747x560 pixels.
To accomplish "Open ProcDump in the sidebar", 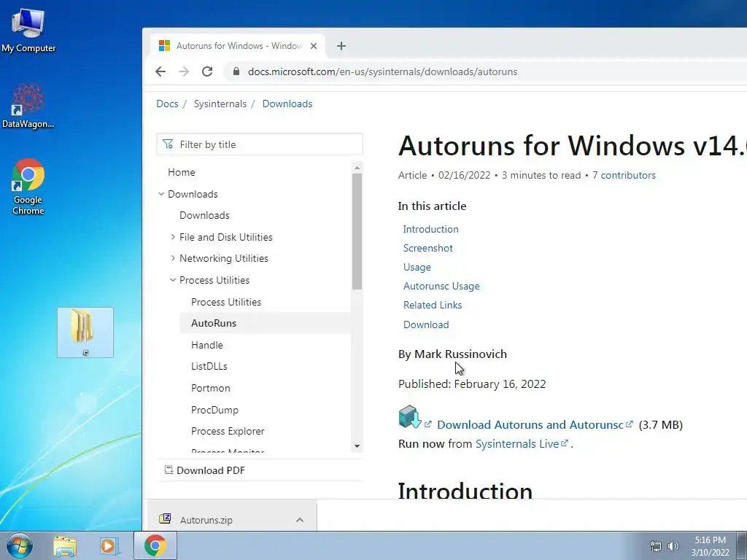I will (215, 410).
